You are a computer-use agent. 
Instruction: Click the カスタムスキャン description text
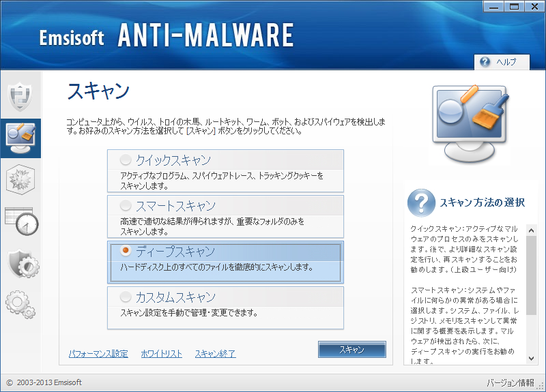[x=189, y=313]
